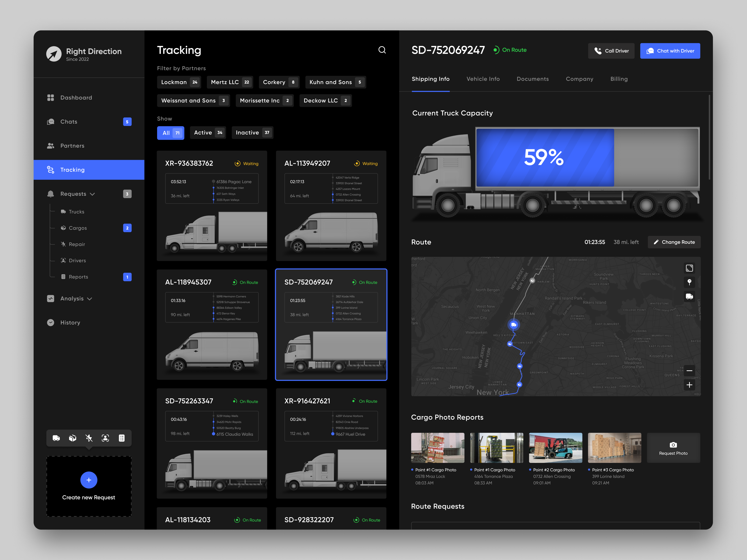Screen dimensions: 747x560
Task: Open the Point #2 Cargo Photo thumbnail
Action: [556, 448]
